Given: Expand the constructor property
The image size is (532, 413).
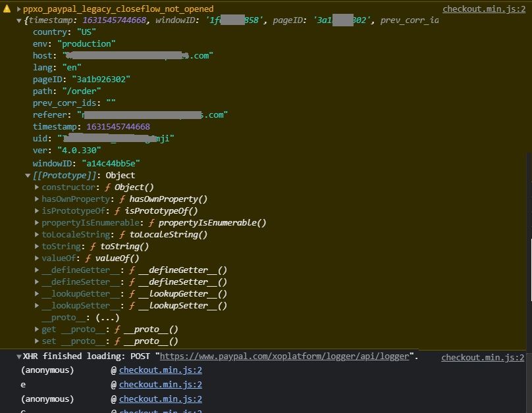Looking at the screenshot, I should tap(37, 187).
